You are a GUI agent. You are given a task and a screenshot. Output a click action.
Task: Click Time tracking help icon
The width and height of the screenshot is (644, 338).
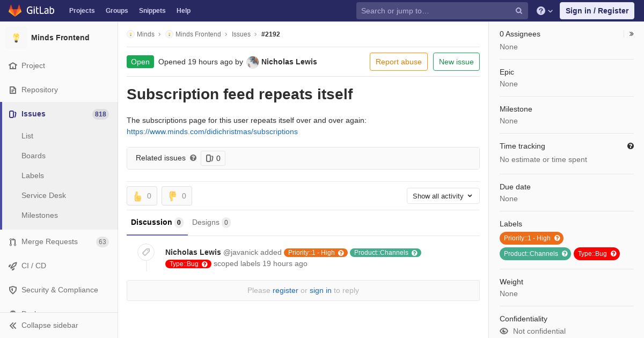pyautogui.click(x=631, y=146)
